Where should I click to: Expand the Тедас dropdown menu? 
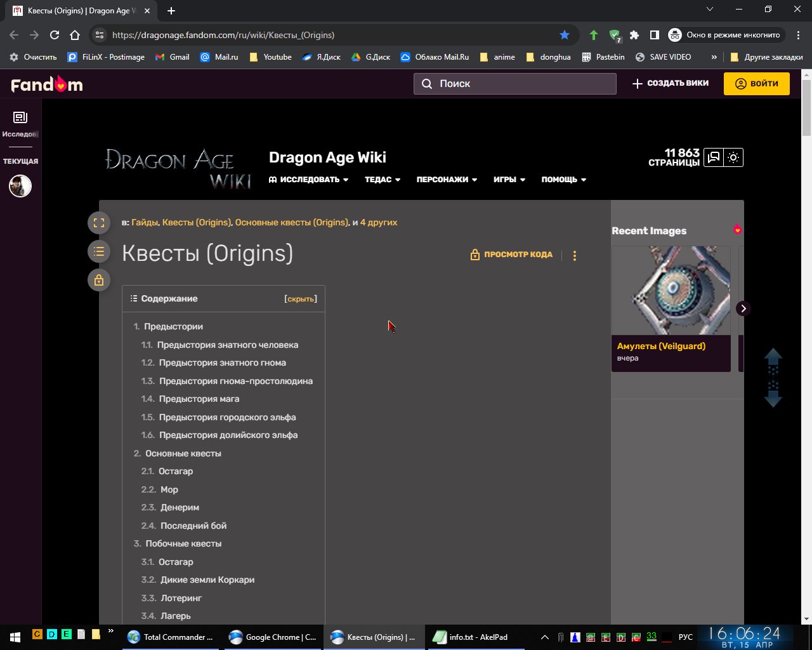click(383, 180)
